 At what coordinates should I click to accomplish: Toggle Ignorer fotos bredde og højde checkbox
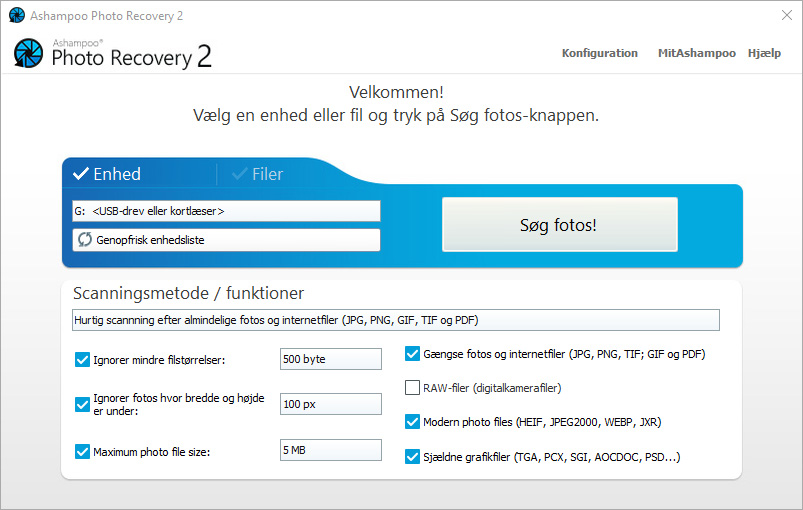pyautogui.click(x=82, y=404)
